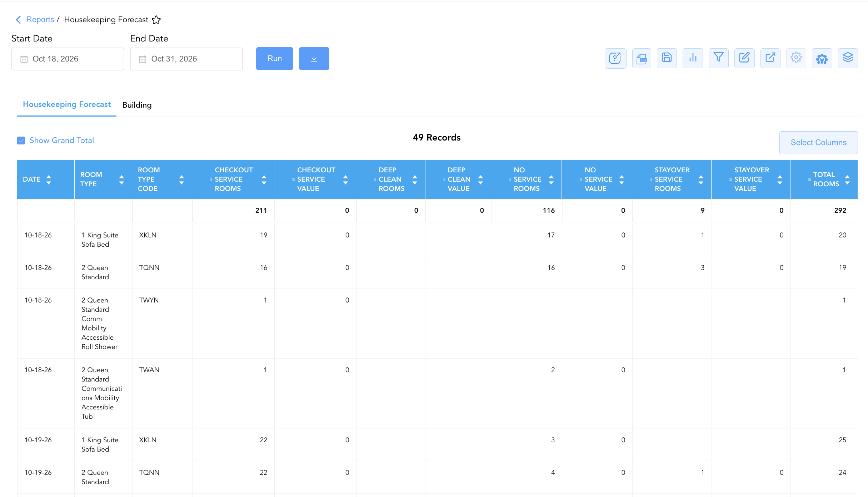The height and width of the screenshot is (497, 868).
Task: Toggle the Show Grand Total checkbox
Action: (21, 141)
